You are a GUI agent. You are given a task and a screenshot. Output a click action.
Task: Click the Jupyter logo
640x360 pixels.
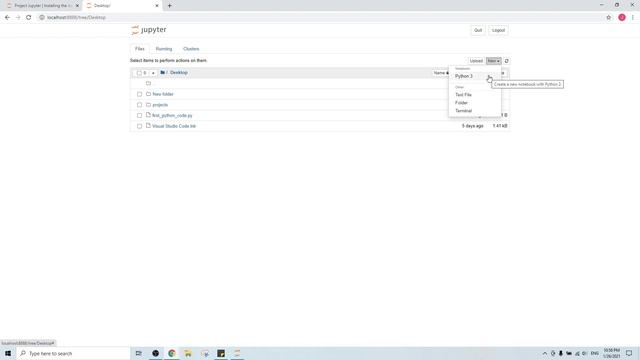pos(149,30)
